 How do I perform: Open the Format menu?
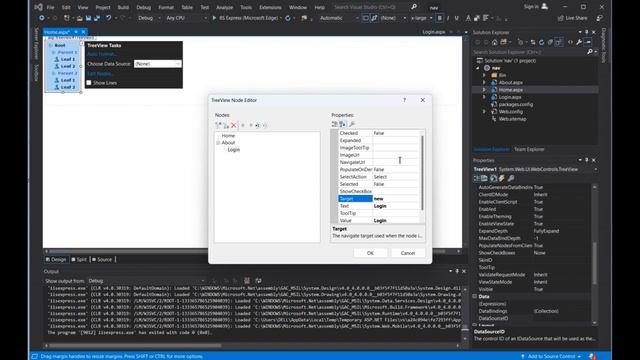pyautogui.click(x=166, y=7)
